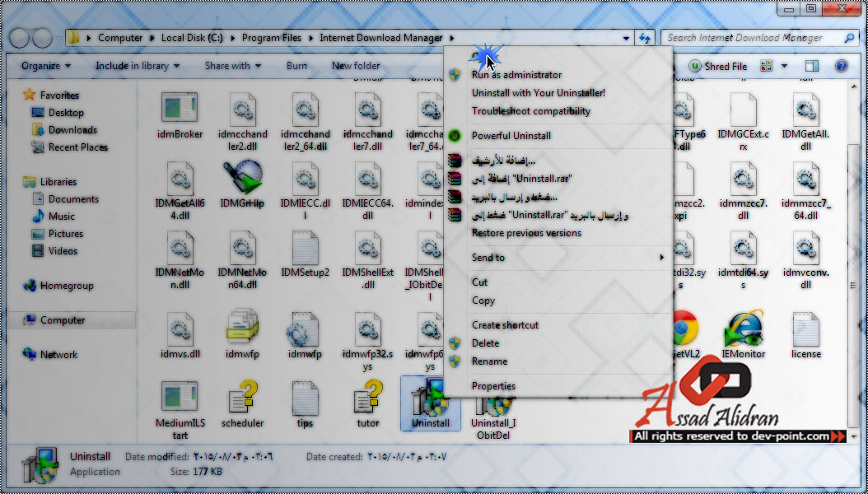Click the New folder button
The height and width of the screenshot is (494, 868).
click(x=356, y=66)
